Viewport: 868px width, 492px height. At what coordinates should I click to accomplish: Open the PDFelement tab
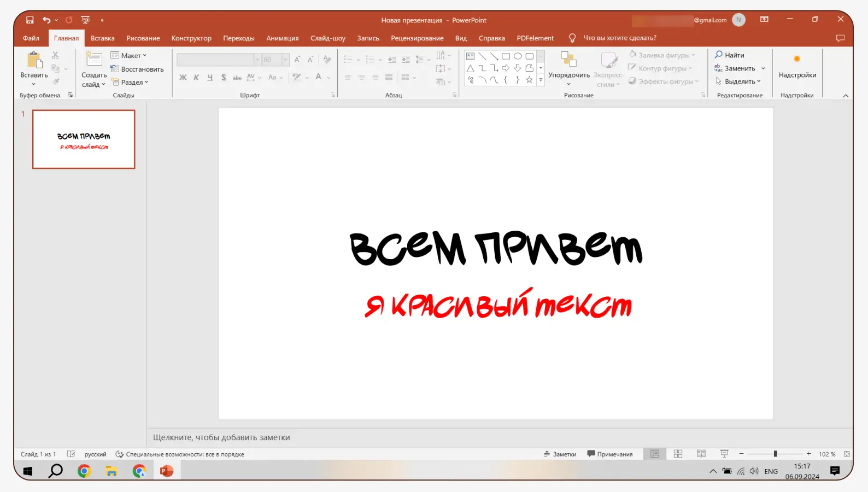[535, 38]
